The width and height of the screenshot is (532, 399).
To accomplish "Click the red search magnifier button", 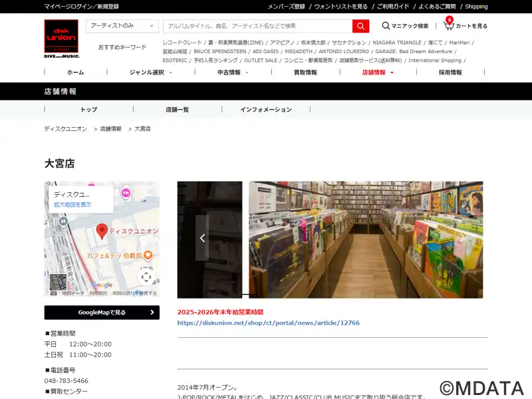I will pyautogui.click(x=360, y=26).
